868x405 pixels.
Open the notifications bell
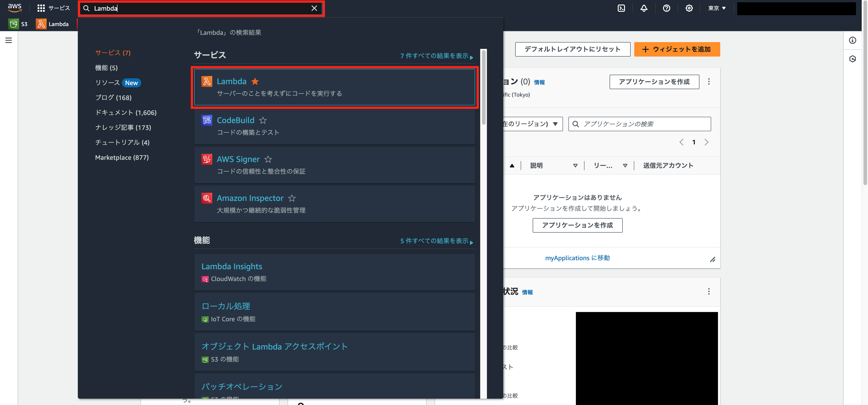pos(644,8)
